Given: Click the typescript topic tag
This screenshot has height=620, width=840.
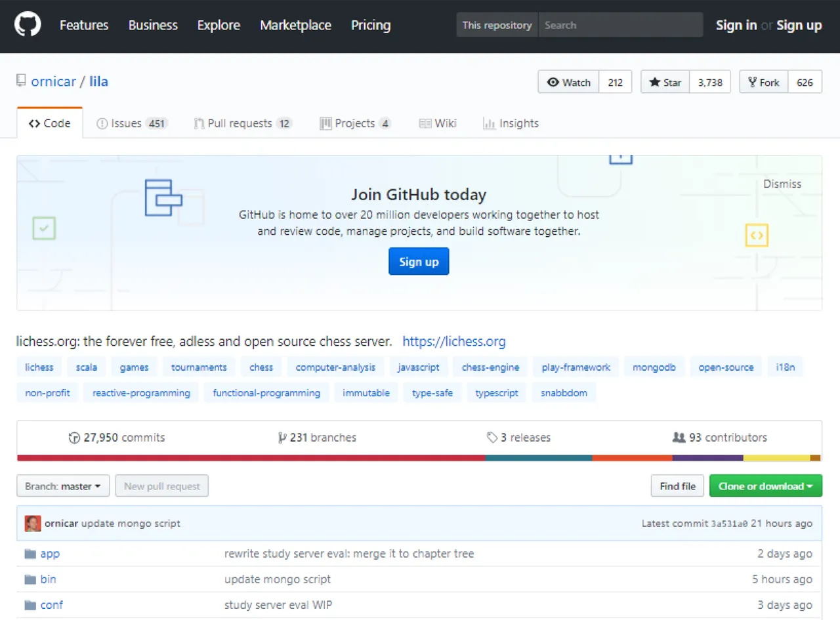Looking at the screenshot, I should [x=497, y=393].
